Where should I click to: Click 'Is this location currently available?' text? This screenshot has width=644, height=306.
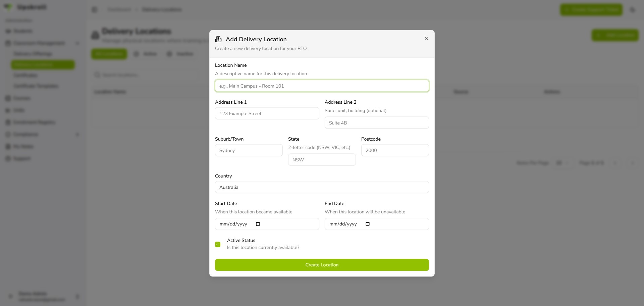(x=263, y=247)
